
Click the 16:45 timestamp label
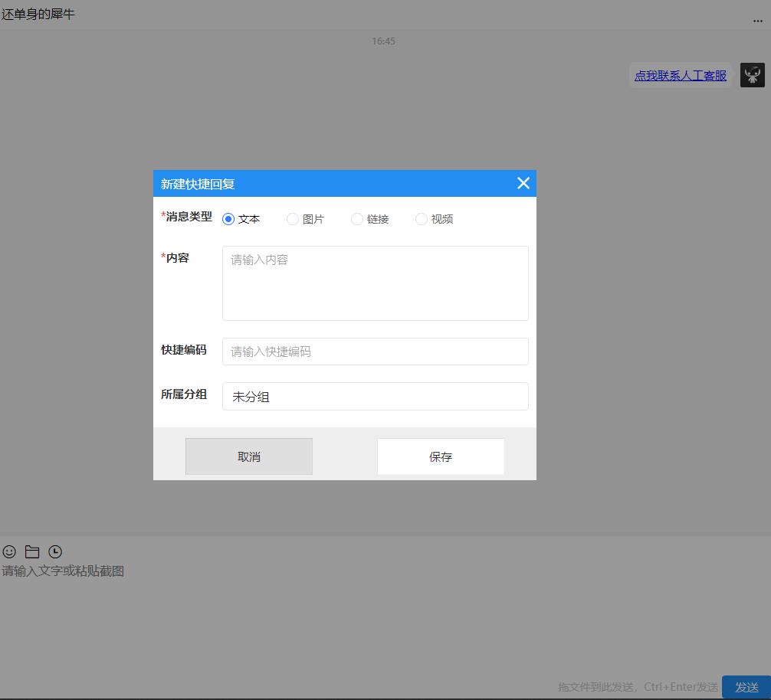(x=385, y=41)
